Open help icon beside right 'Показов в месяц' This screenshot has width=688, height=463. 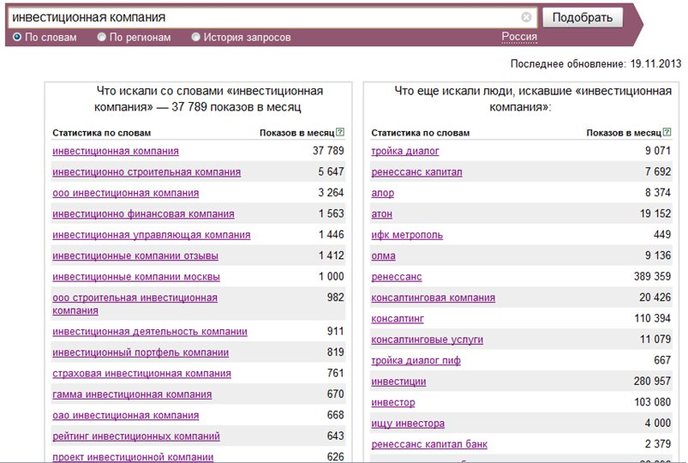coord(667,132)
